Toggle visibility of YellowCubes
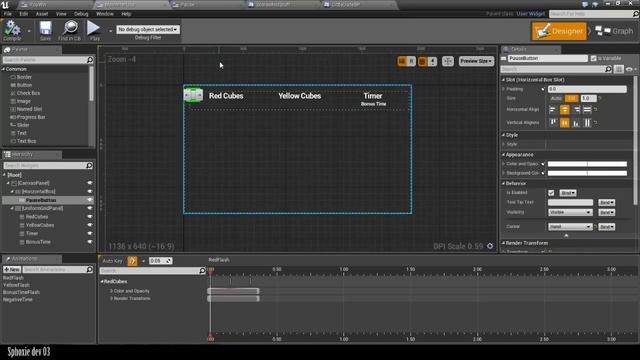 89,225
